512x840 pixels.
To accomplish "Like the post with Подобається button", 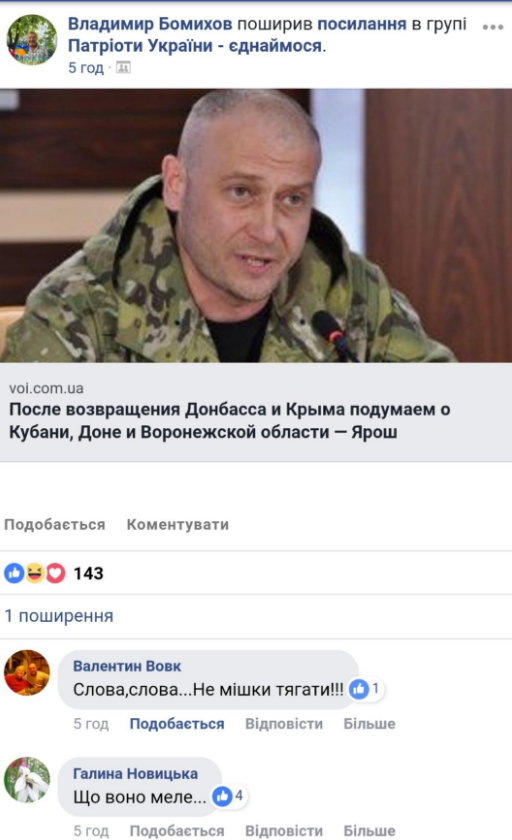I will 55,524.
